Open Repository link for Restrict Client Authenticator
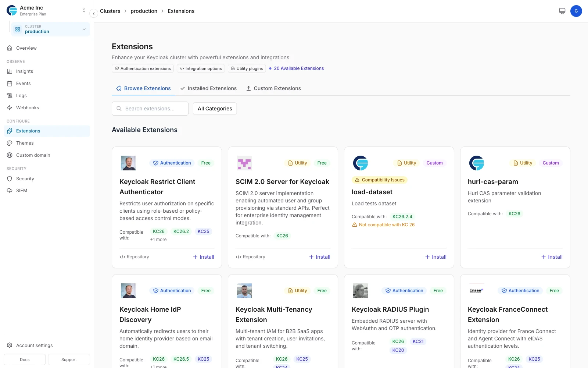588x368 pixels. pyautogui.click(x=134, y=257)
